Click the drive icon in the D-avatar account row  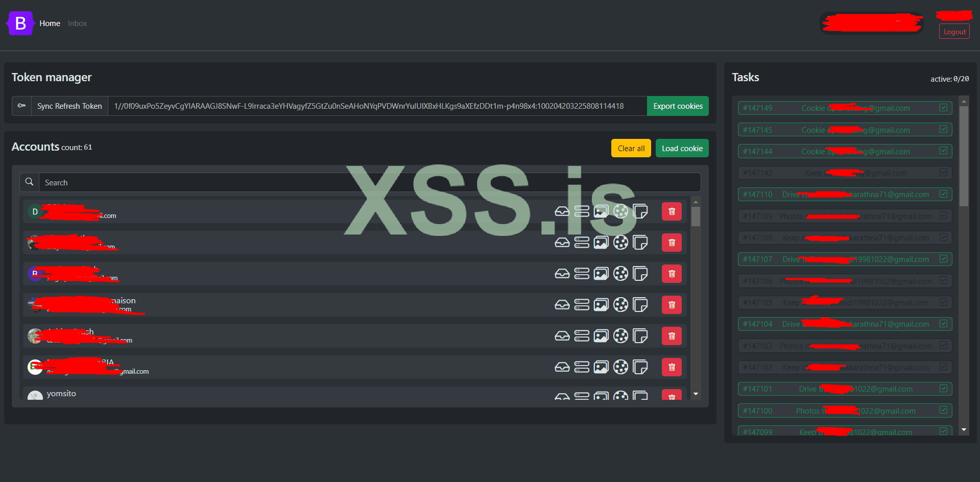point(562,211)
